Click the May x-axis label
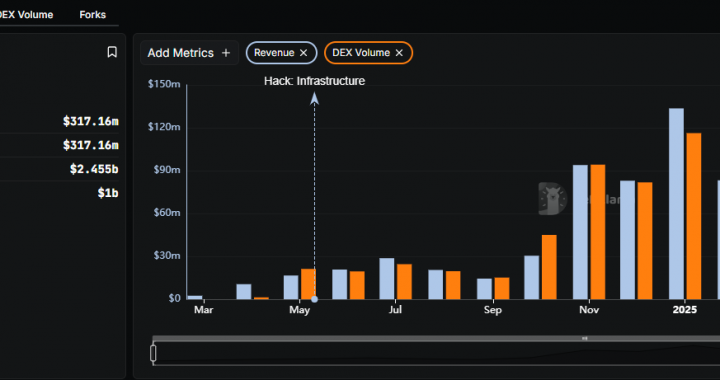720x380 pixels. tap(299, 310)
